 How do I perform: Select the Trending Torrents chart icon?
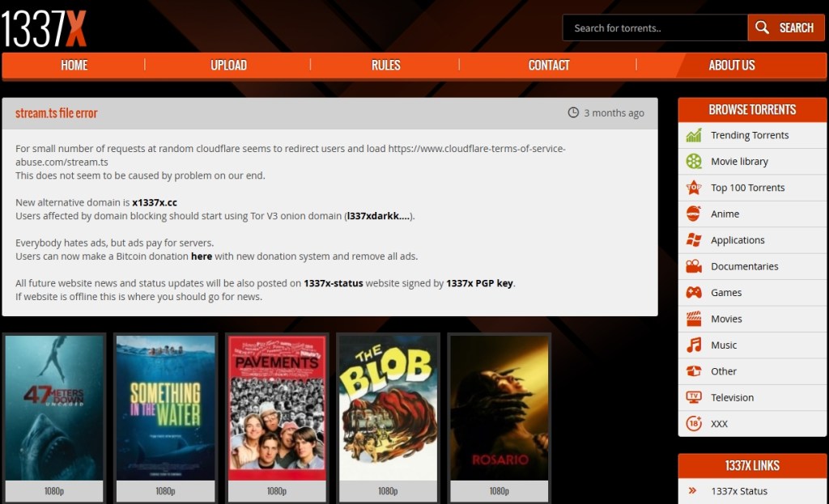693,135
